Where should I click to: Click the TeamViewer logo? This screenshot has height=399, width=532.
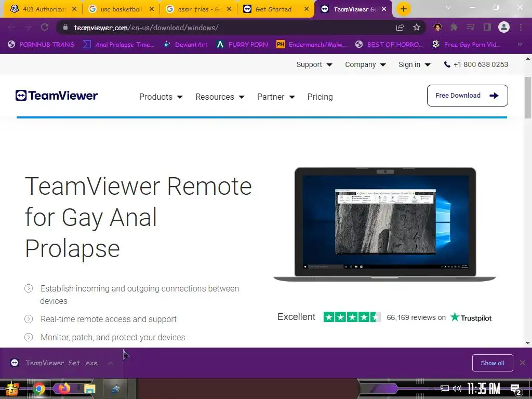point(57,96)
